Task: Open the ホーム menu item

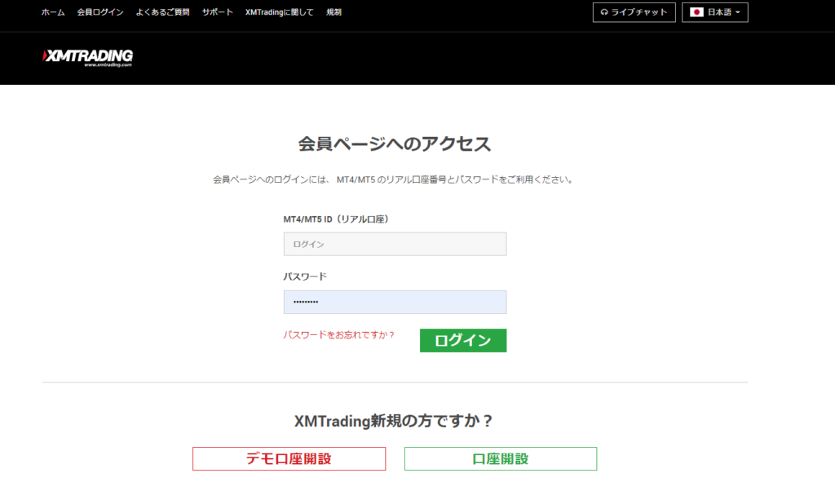Action: [53, 12]
